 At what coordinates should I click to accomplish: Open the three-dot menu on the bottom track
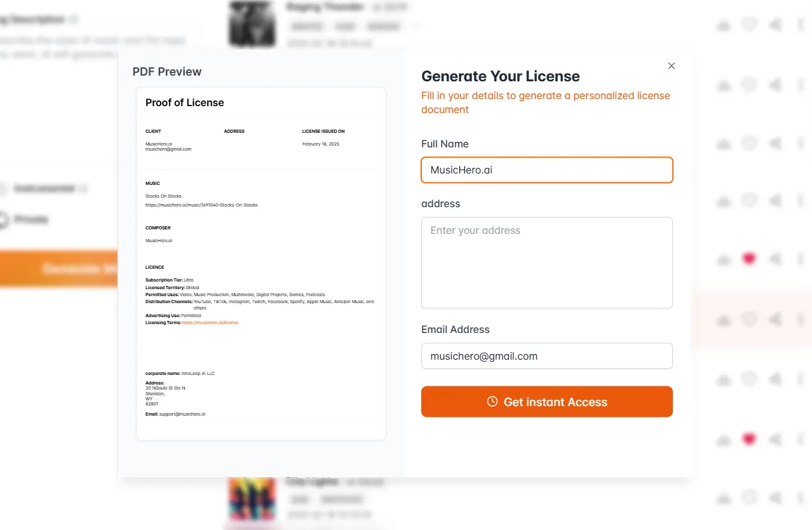800,498
